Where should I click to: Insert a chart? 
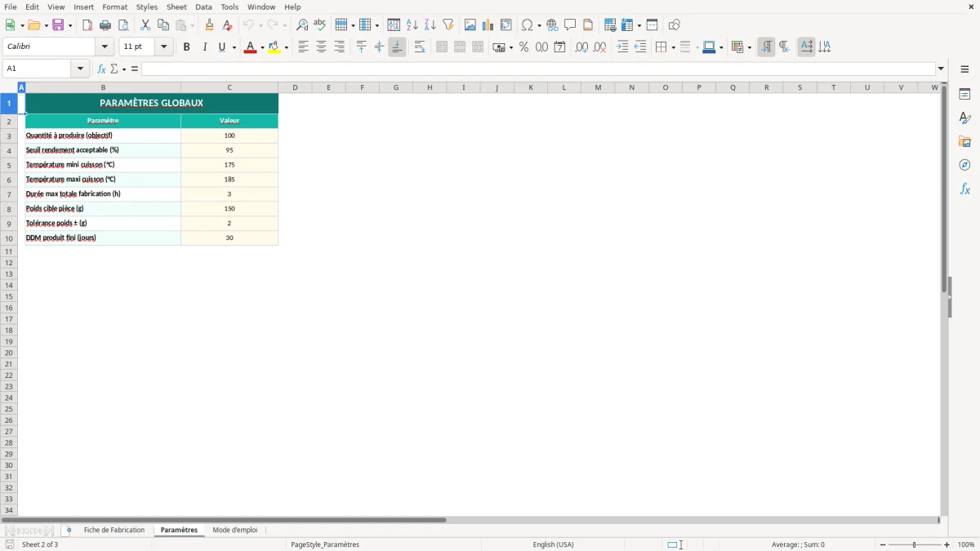pos(488,25)
